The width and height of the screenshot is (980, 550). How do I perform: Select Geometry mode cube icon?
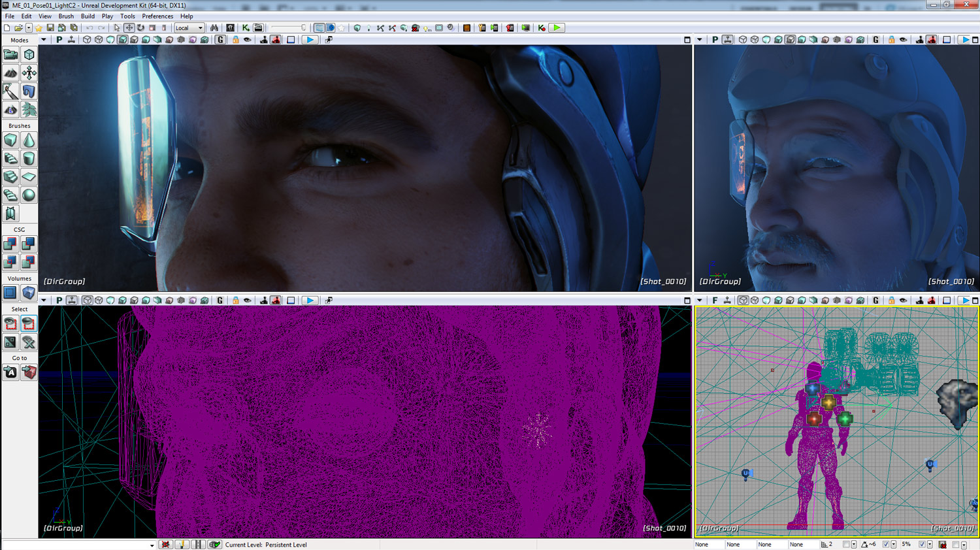tap(29, 55)
